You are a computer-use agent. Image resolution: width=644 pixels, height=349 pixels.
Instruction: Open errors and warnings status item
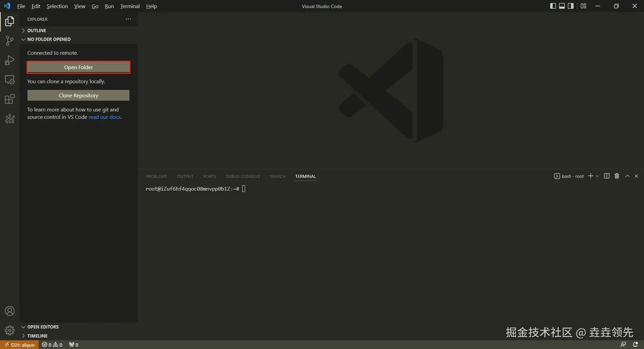(52, 345)
